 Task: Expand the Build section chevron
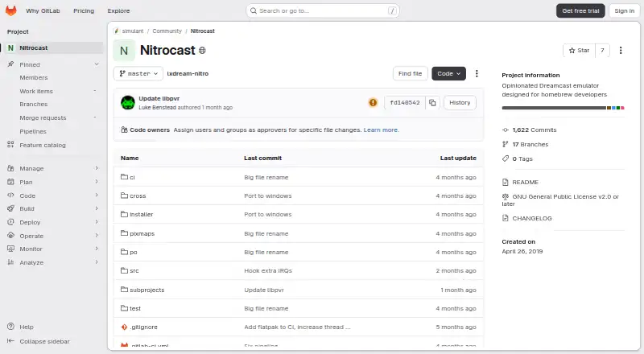coord(97,208)
